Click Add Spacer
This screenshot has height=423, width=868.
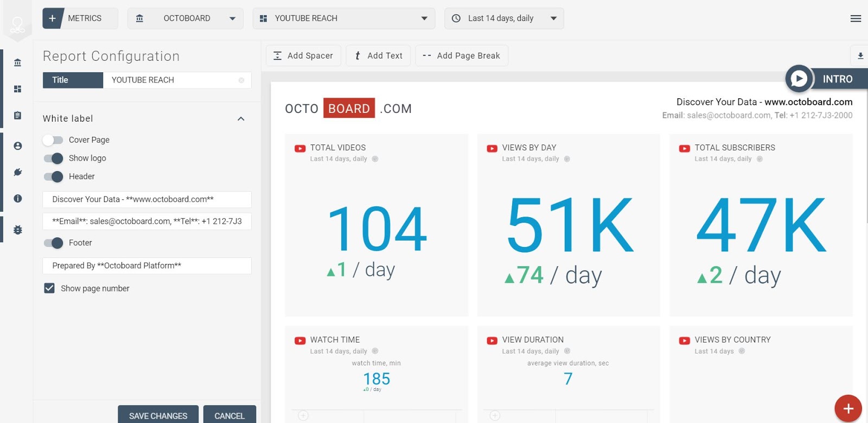pyautogui.click(x=303, y=55)
